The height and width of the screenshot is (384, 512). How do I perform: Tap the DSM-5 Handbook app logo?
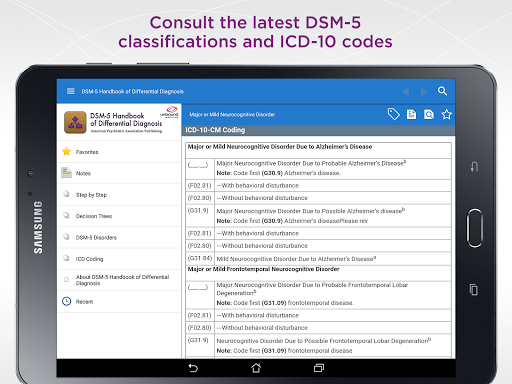(x=75, y=122)
